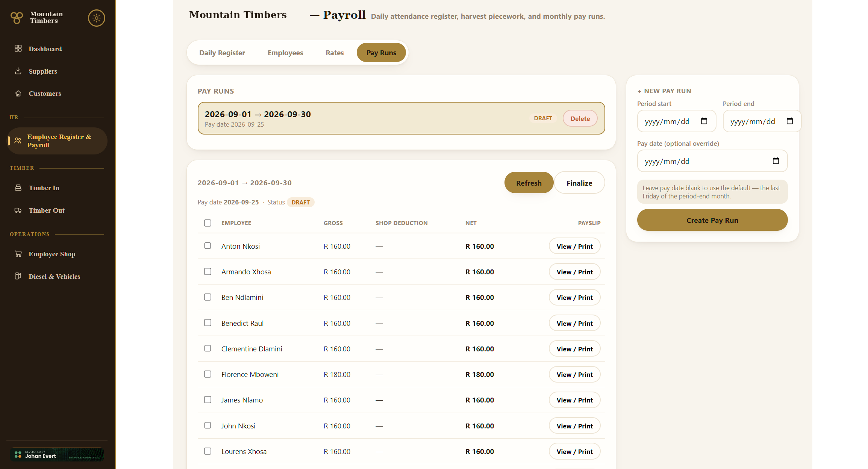Screen dimensions: 868x469
Task: Toggle the select-all employees checkbox
Action: [x=208, y=223]
